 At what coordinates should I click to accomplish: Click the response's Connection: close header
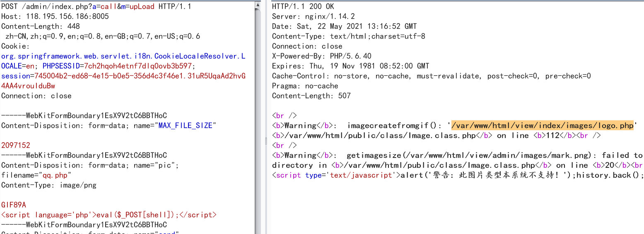pos(307,46)
